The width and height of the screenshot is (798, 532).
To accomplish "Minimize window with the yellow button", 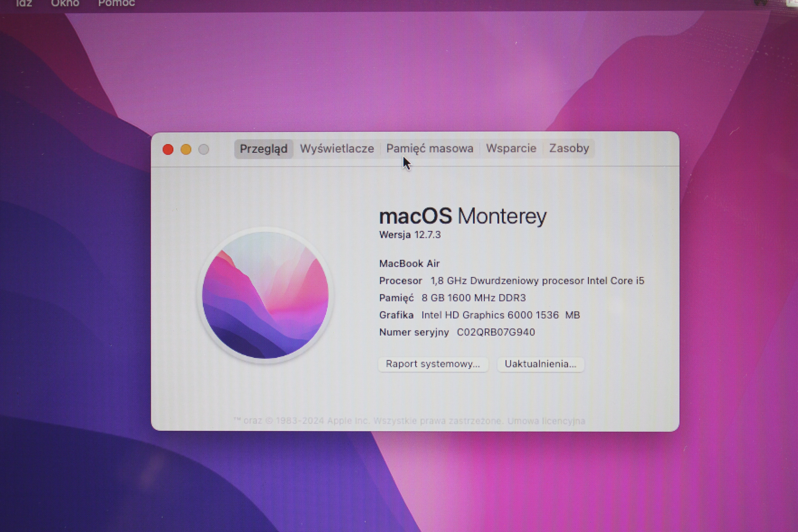I will [x=186, y=149].
